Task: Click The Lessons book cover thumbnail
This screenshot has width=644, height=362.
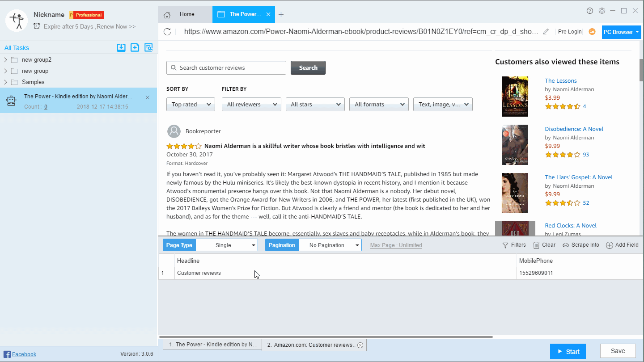Action: tap(515, 97)
